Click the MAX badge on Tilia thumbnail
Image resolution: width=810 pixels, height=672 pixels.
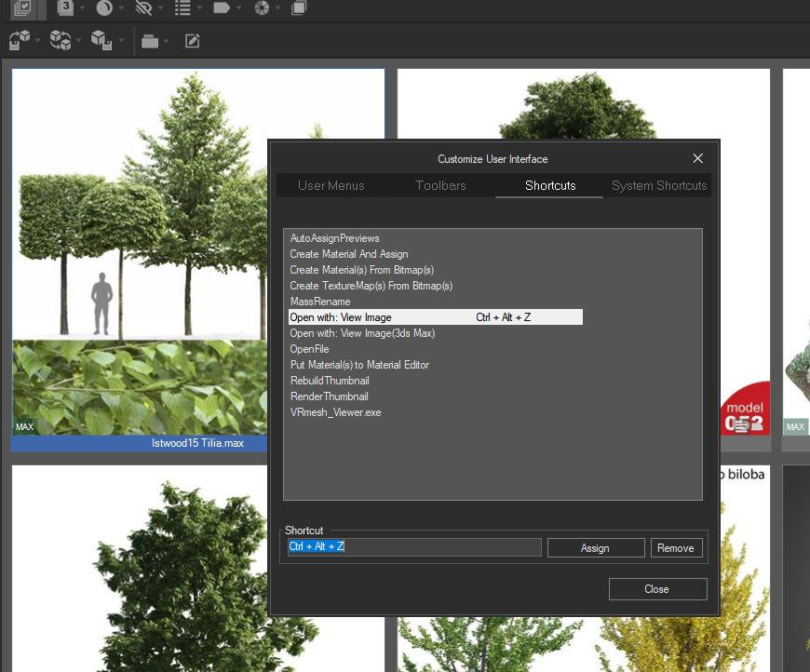(x=24, y=426)
